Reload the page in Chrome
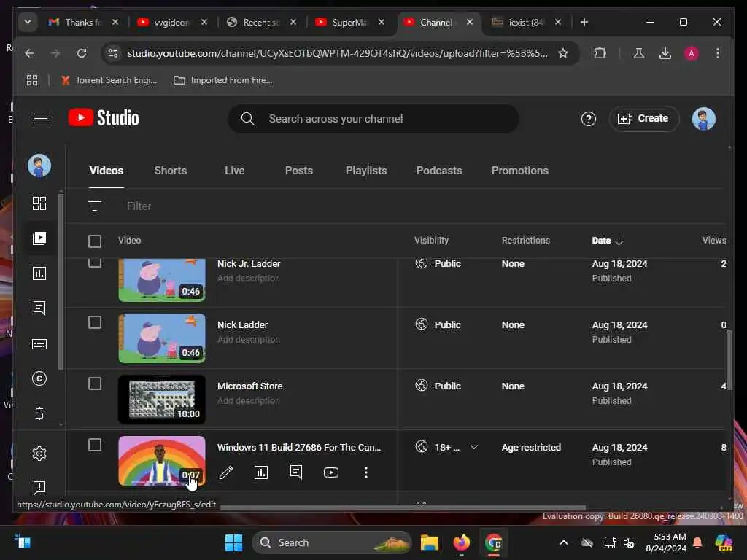The width and height of the screenshot is (747, 560). pyautogui.click(x=82, y=53)
